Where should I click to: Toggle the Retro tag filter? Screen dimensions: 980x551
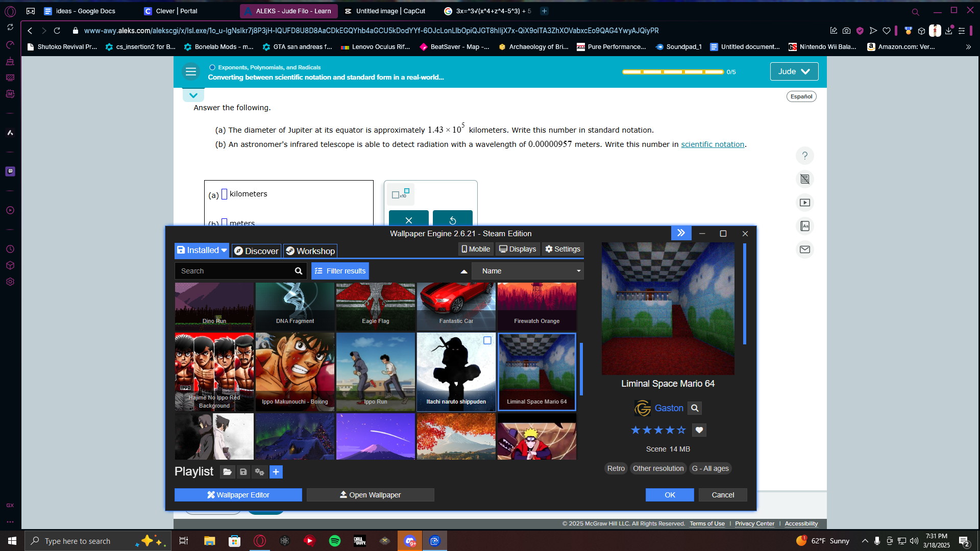pyautogui.click(x=616, y=468)
